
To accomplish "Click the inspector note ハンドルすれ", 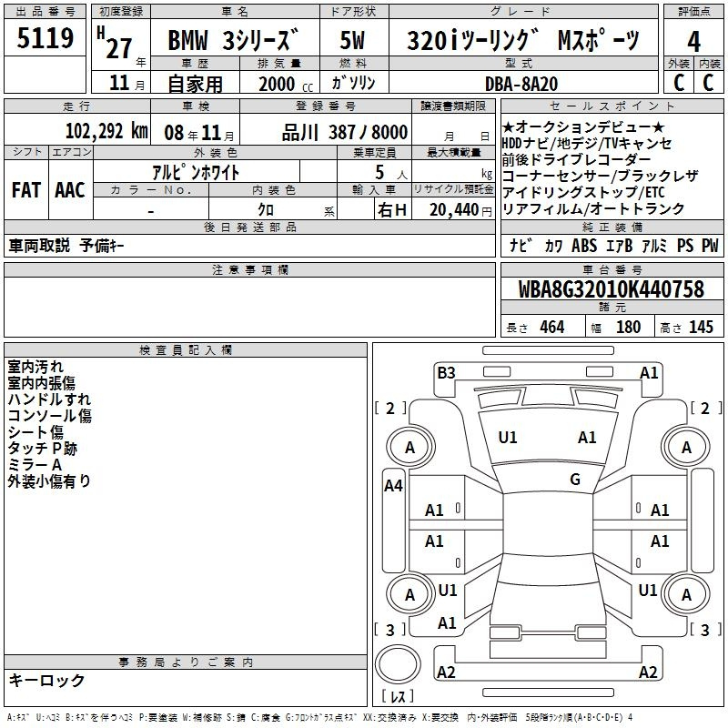I will [x=49, y=399].
